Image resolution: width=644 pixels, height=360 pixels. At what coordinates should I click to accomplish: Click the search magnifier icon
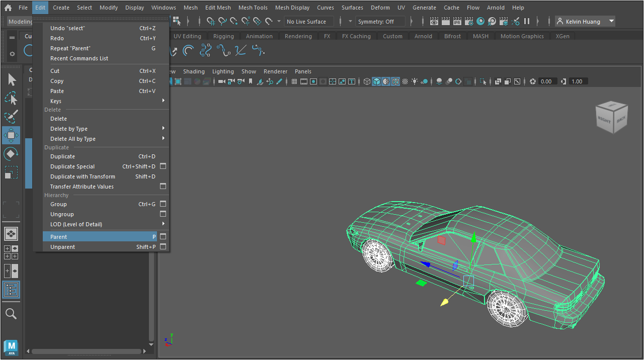[x=11, y=314]
